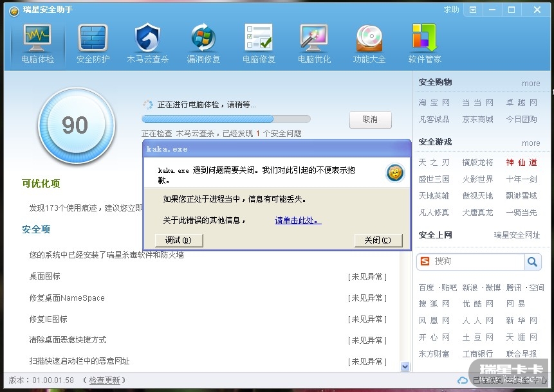This screenshot has height=392, width=554.
Task: Click the 调试(B) debug button
Action: [x=179, y=240]
